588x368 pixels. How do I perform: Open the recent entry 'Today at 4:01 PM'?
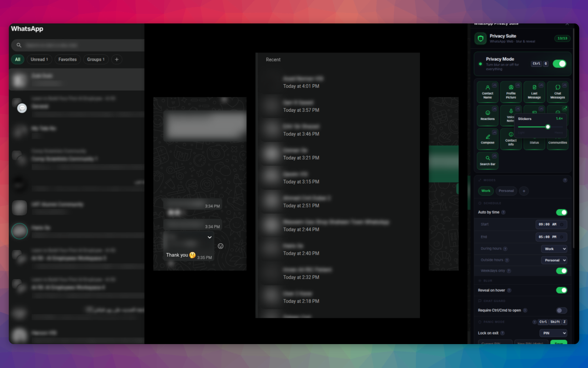[338, 82]
